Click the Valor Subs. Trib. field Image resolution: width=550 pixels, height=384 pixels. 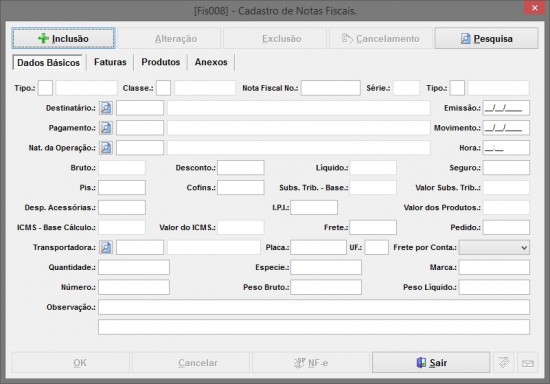pyautogui.click(x=506, y=188)
